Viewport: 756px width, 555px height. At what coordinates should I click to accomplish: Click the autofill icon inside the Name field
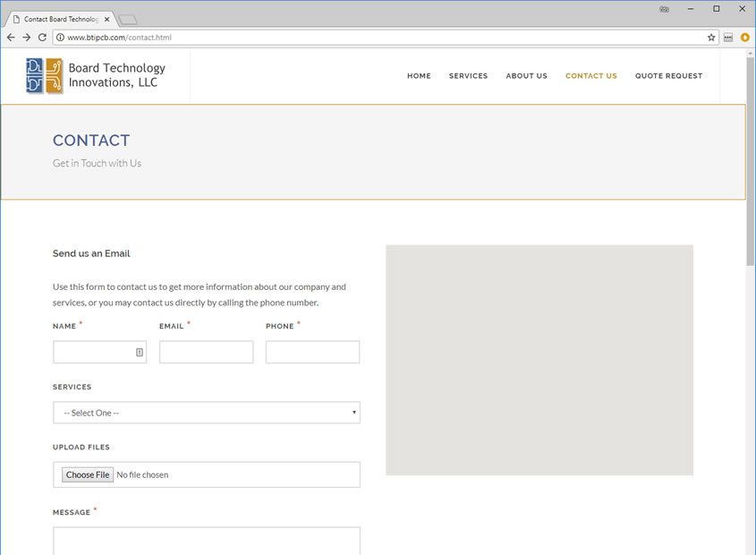(140, 353)
